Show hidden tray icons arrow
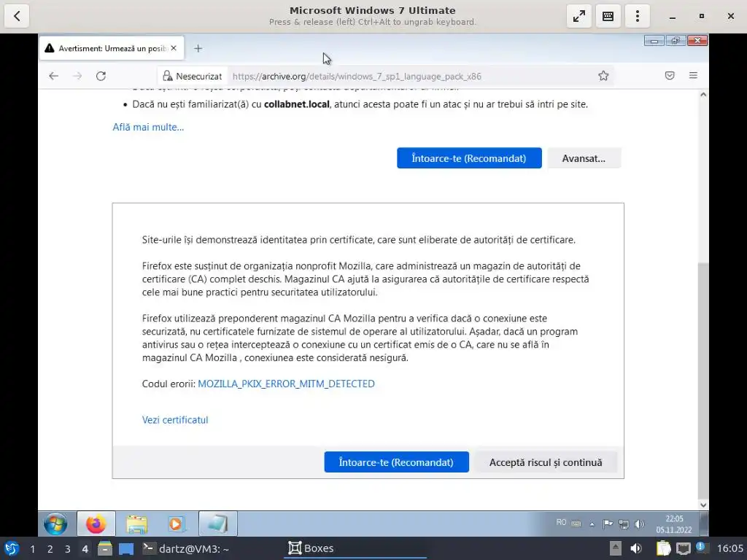747x560 pixels. 592,524
